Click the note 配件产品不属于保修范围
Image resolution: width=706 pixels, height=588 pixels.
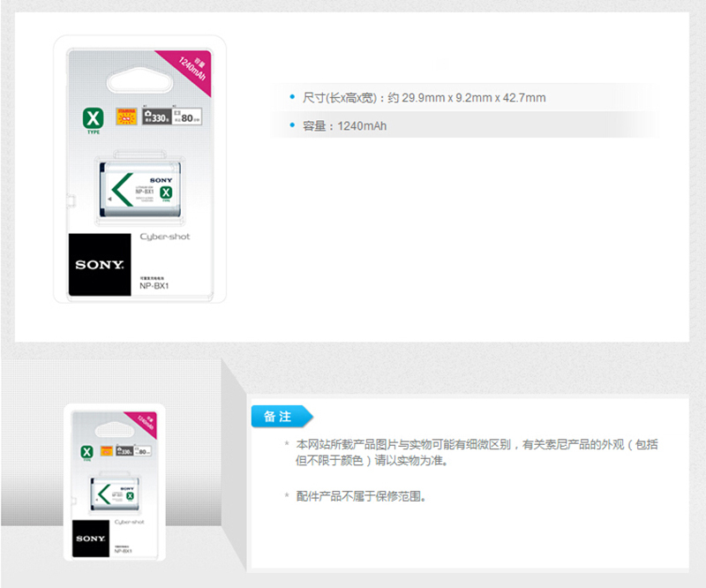pos(361,496)
